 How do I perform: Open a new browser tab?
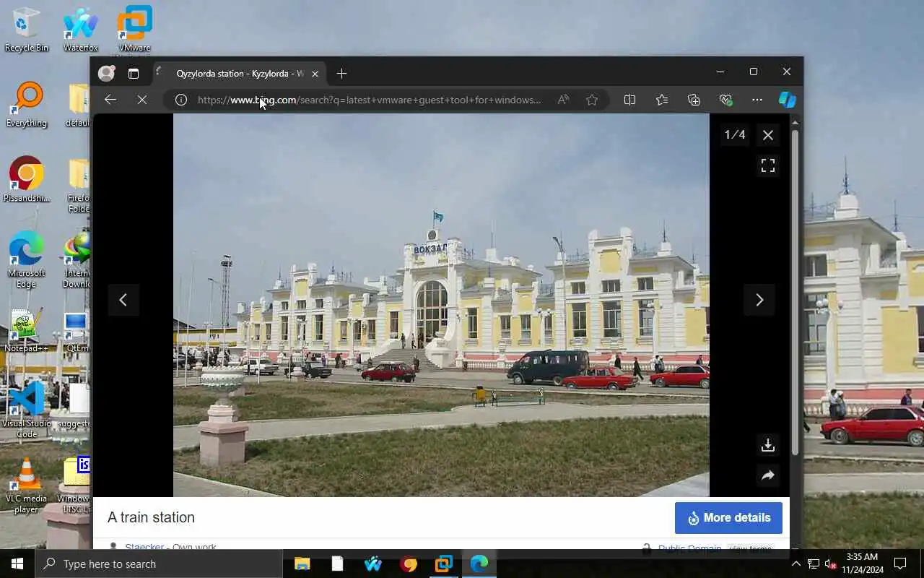click(341, 73)
